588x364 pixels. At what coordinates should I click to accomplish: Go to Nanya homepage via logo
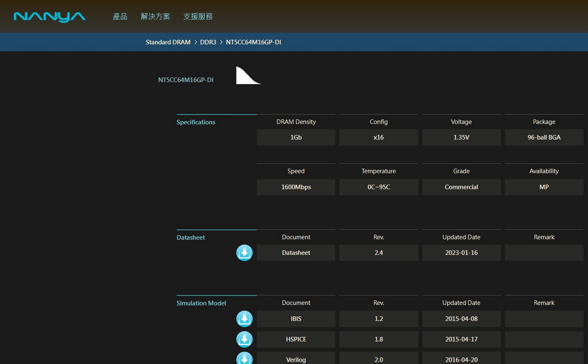tap(50, 17)
